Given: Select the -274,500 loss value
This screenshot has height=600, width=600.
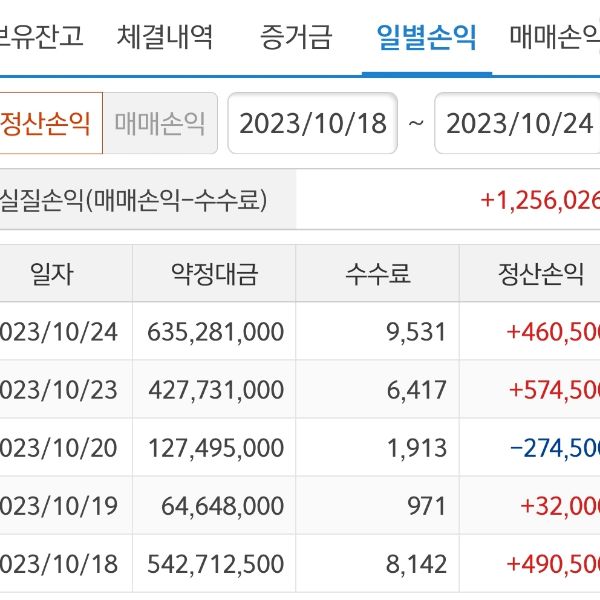Looking at the screenshot, I should tap(554, 447).
